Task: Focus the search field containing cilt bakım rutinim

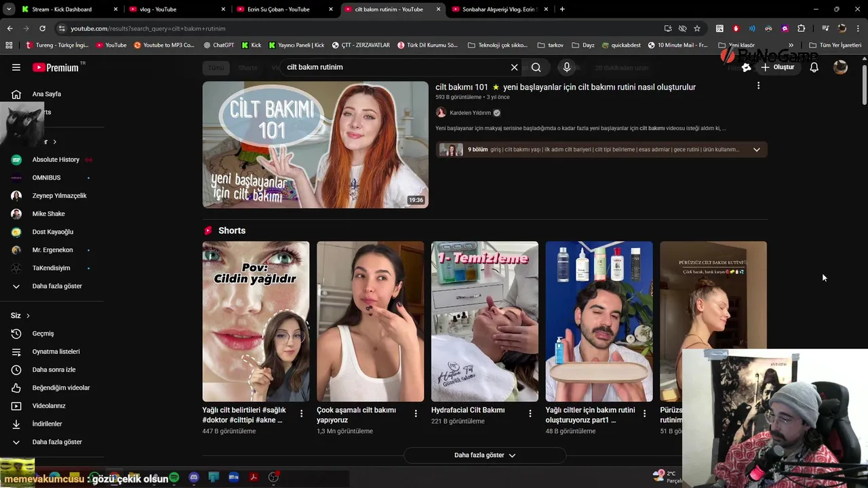Action: click(x=395, y=67)
